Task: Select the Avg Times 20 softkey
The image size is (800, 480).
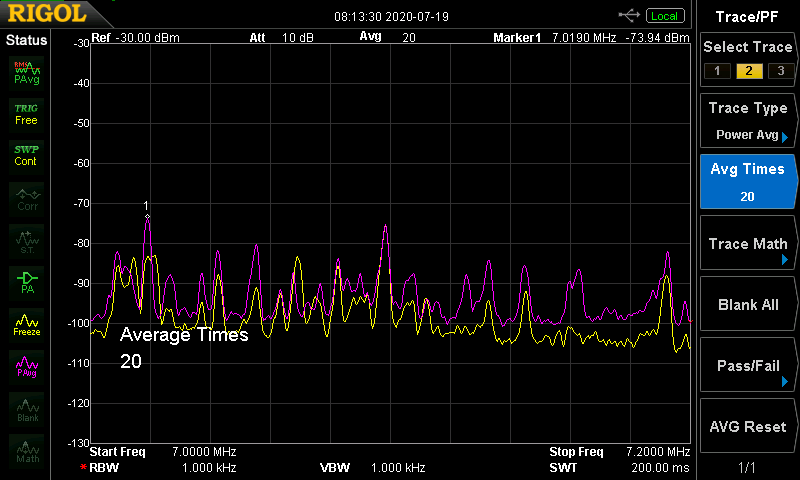Action: tap(747, 182)
